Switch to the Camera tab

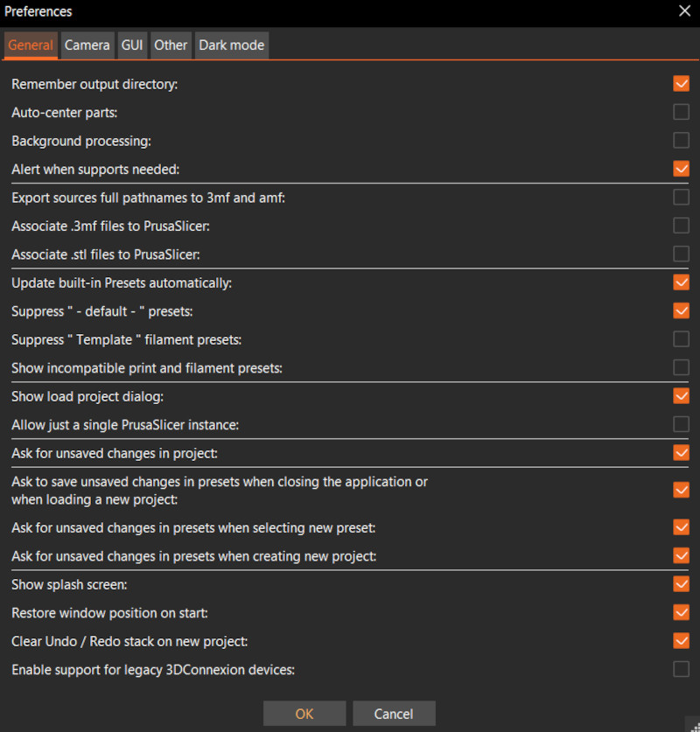coord(87,45)
